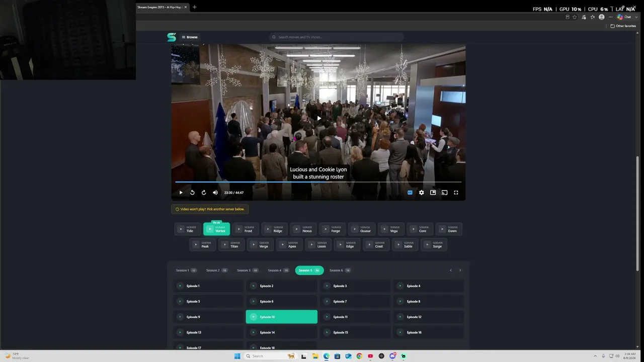Select the Vortex server
644x362 pixels.
[x=216, y=229]
